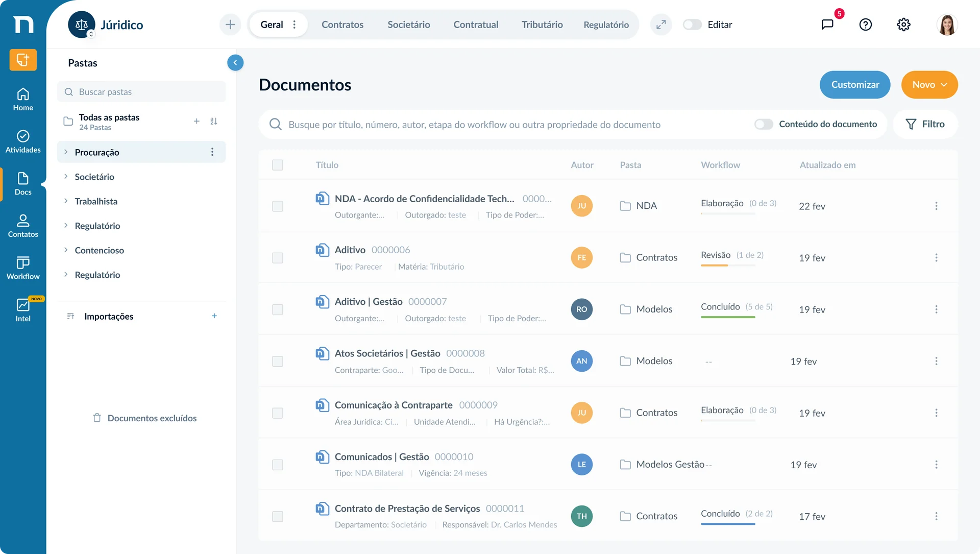The image size is (980, 554).
Task: Open the Filtro button
Action: tap(925, 124)
